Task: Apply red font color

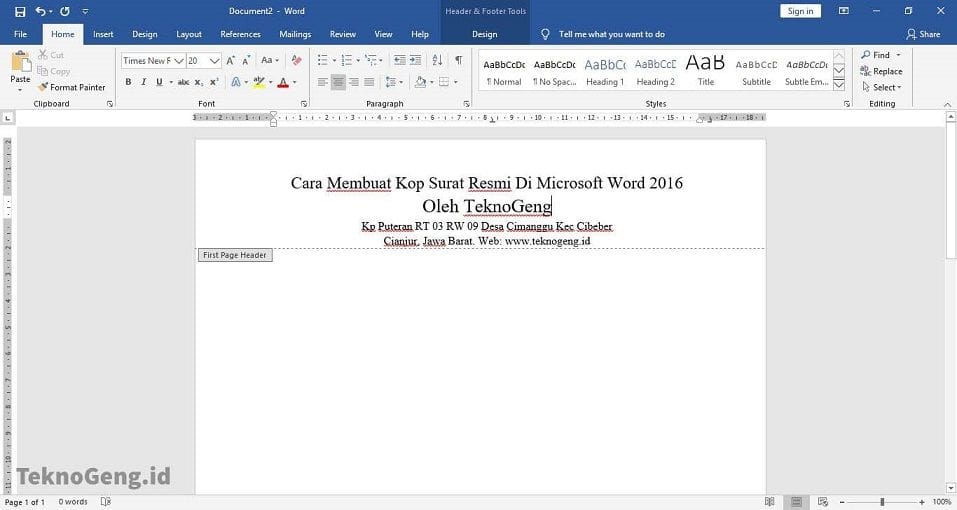Action: (x=283, y=82)
